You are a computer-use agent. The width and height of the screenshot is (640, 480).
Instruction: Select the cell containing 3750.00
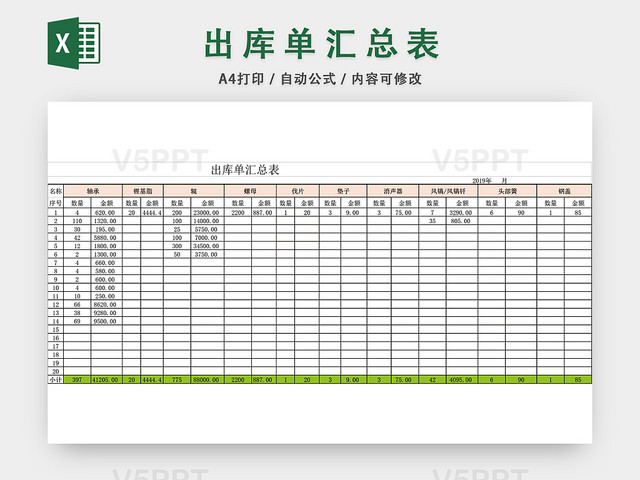tap(207, 254)
